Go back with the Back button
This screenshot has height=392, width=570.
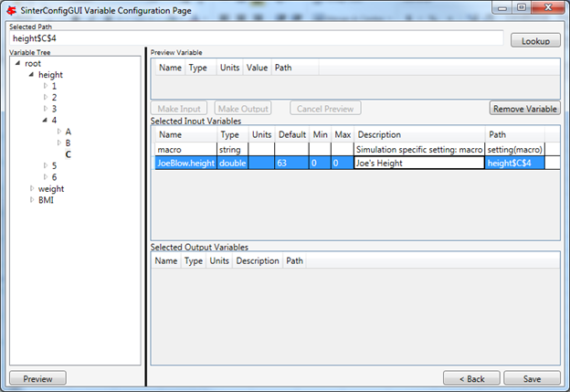pyautogui.click(x=470, y=378)
